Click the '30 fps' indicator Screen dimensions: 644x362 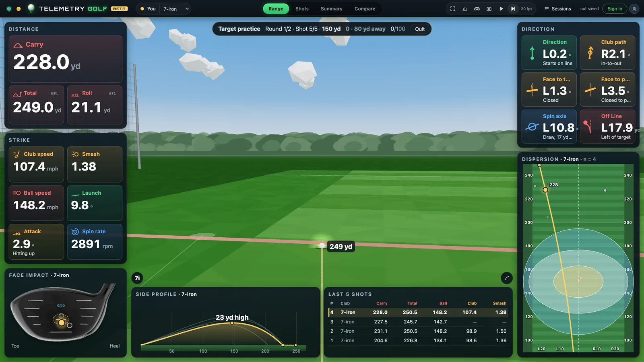(x=526, y=9)
